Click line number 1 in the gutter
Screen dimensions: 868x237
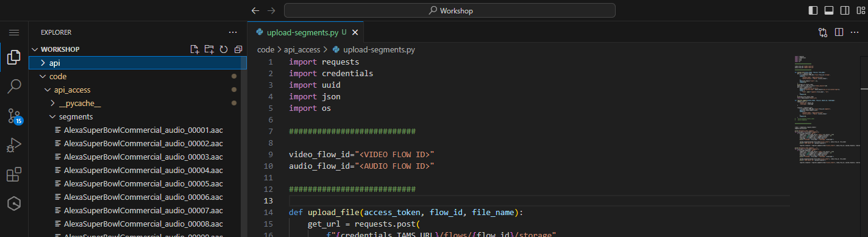tap(271, 62)
